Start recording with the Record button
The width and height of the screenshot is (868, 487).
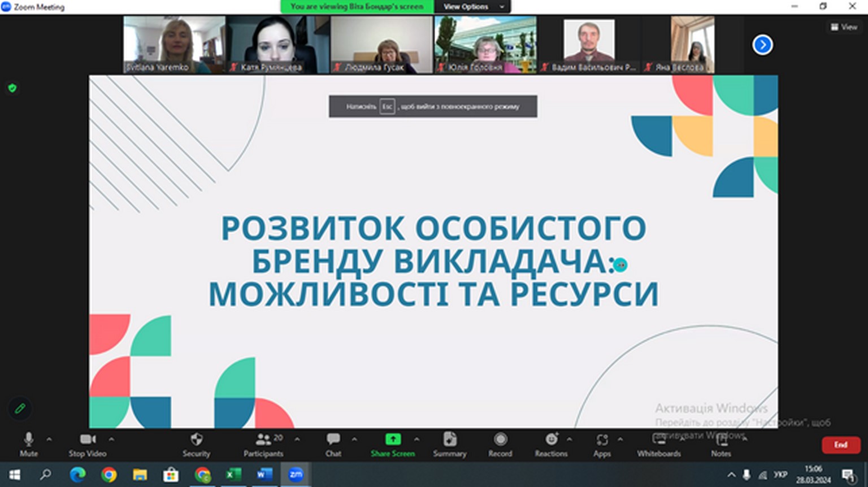(500, 444)
